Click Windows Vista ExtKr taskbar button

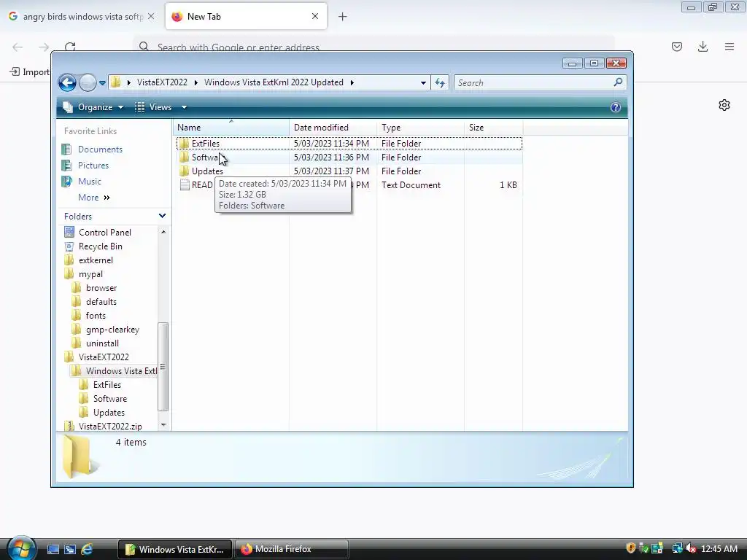click(x=175, y=549)
